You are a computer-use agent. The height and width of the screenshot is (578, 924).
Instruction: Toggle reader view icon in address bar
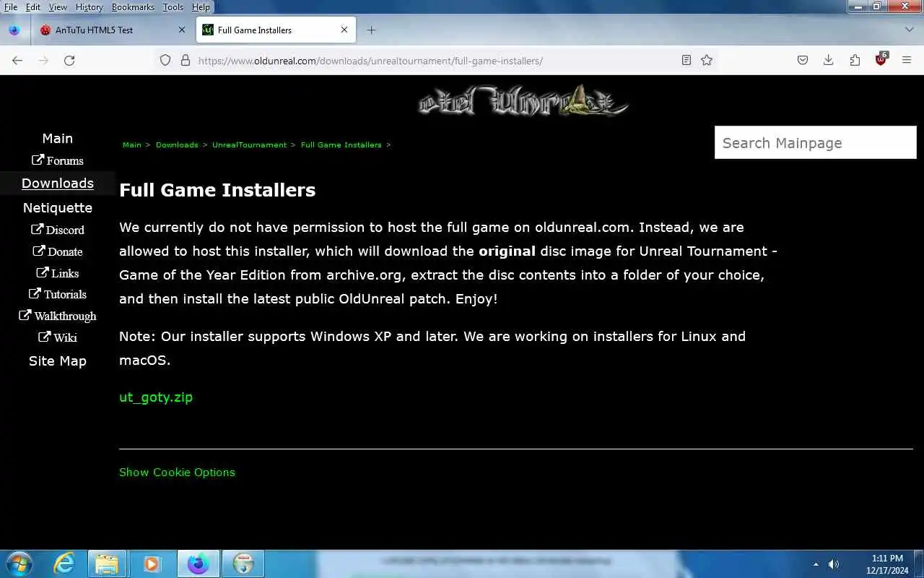[687, 61]
